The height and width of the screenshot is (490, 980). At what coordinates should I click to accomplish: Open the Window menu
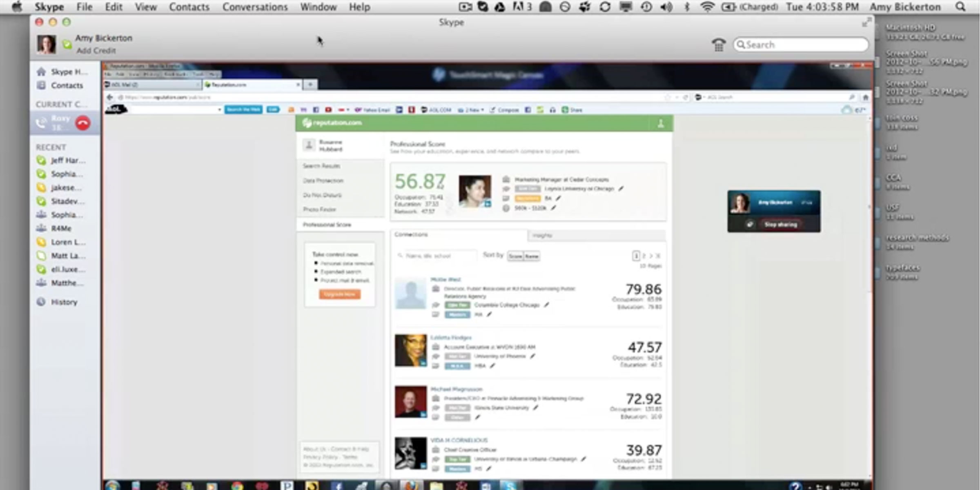[318, 7]
